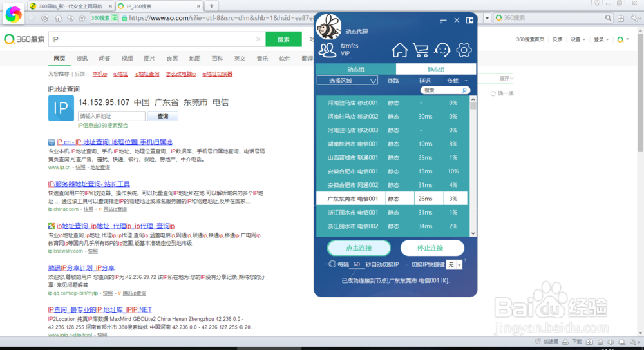Image resolution: width=644 pixels, height=350 pixels.
Task: Open customer service headset icon
Action: coord(442,50)
